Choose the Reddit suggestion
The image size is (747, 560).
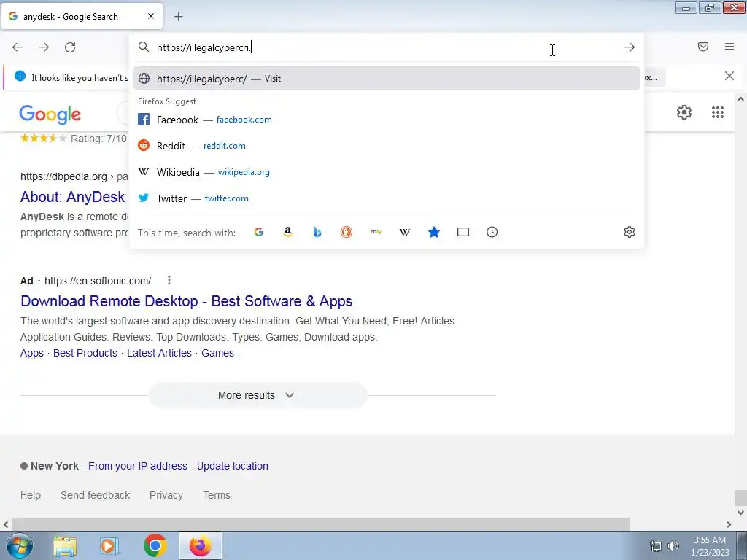point(387,146)
